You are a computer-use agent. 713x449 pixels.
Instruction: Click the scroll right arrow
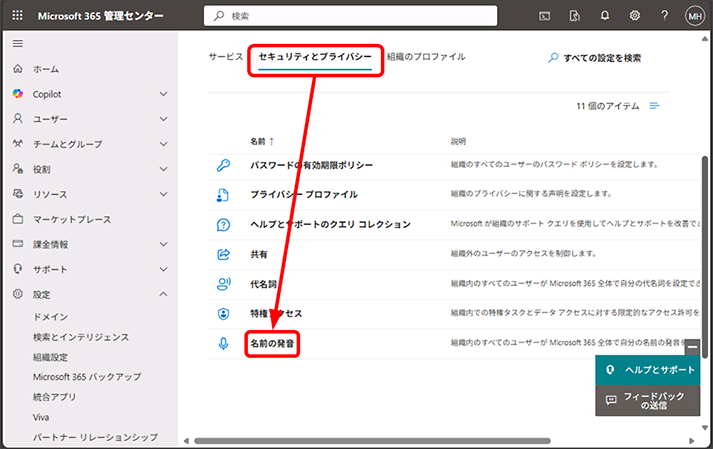692,441
